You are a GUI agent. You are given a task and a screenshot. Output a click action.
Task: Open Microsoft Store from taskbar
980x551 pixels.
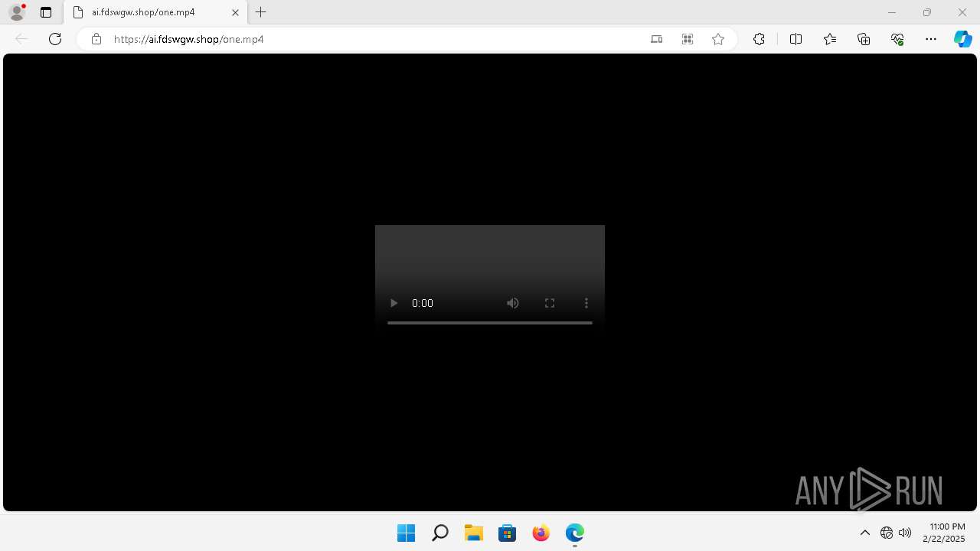(x=508, y=533)
